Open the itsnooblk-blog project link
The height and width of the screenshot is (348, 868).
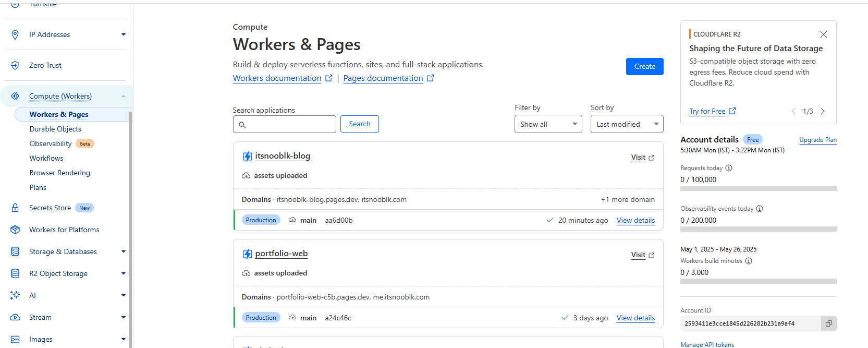(x=283, y=156)
